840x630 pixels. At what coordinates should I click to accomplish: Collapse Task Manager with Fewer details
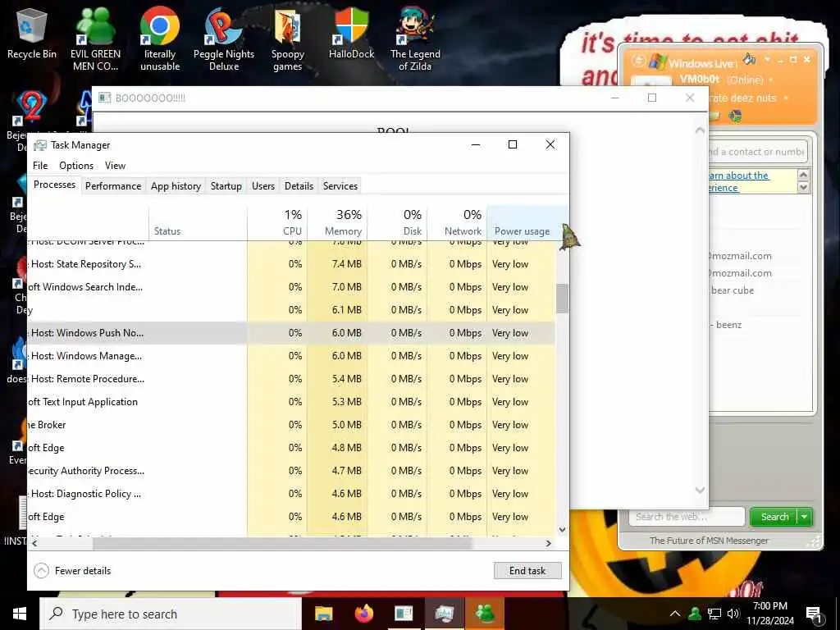click(72, 571)
